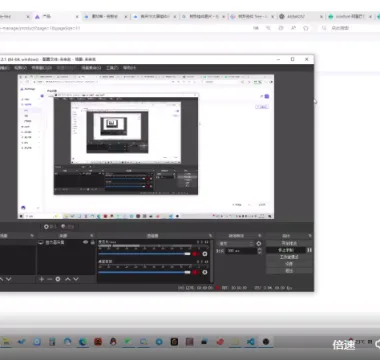Move the source up in the sources list
This screenshot has height=360, width=380.
[68, 279]
